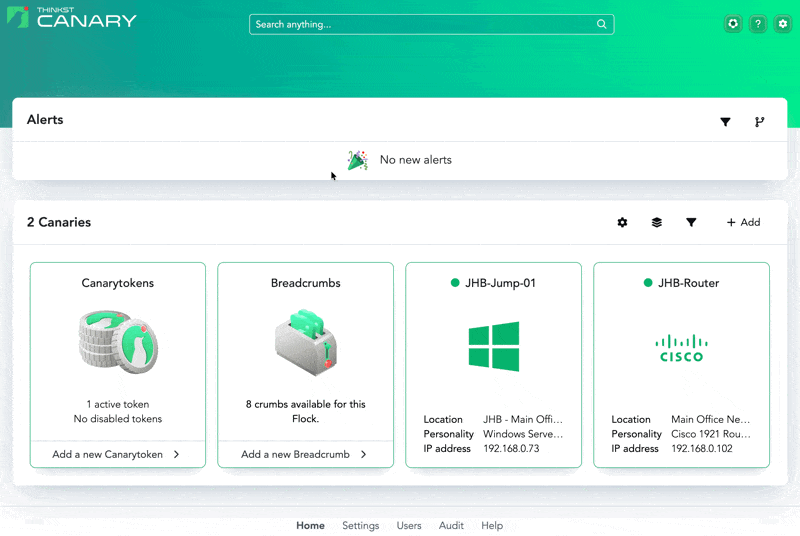Image resolution: width=800 pixels, height=536 pixels.
Task: Click the Canarytokens card title
Action: click(118, 283)
